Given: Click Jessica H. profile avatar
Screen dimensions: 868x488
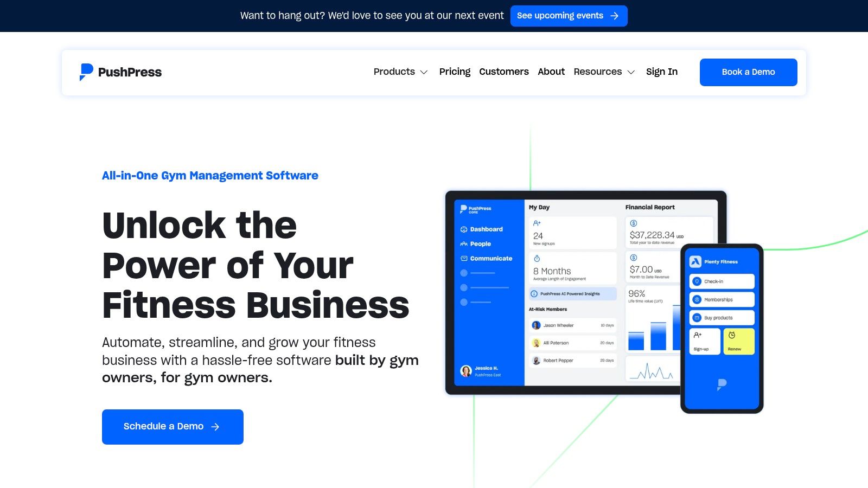Looking at the screenshot, I should [466, 371].
